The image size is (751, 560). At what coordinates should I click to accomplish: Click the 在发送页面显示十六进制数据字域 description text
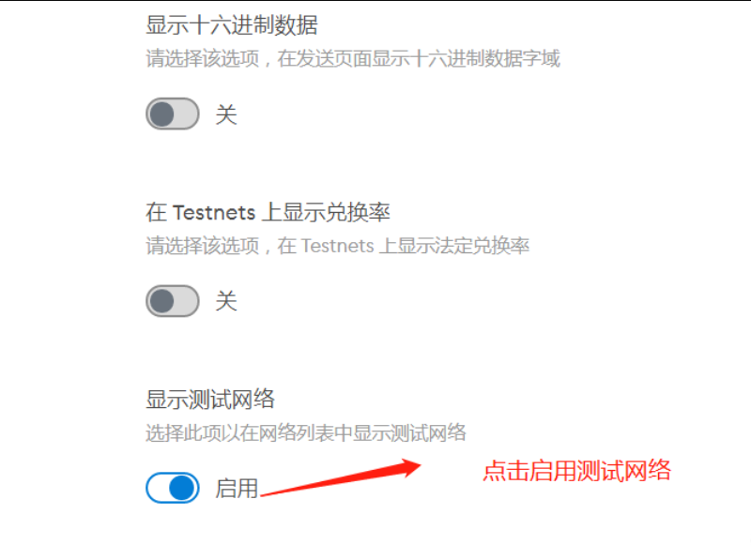[419, 59]
